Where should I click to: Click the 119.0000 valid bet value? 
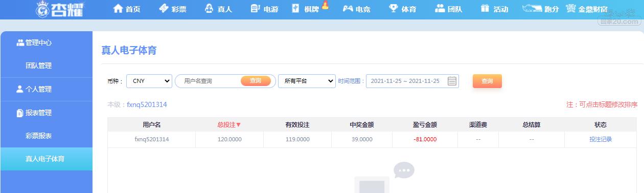(x=297, y=139)
